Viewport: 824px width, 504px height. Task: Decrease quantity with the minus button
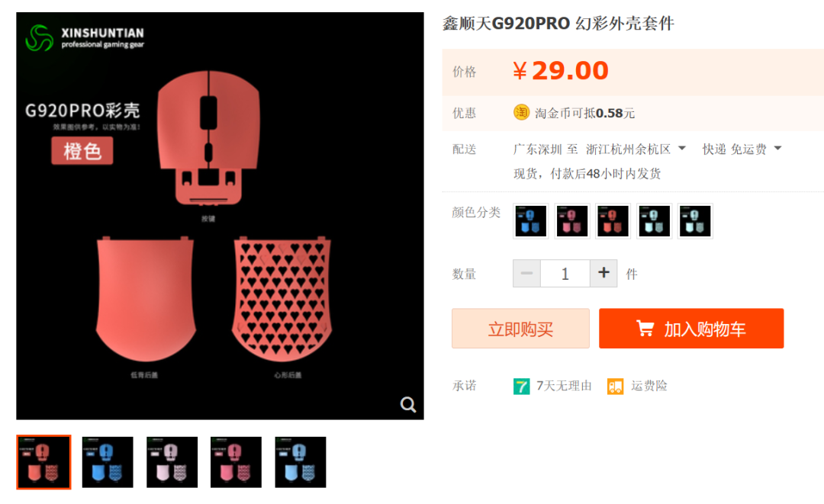pyautogui.click(x=526, y=273)
